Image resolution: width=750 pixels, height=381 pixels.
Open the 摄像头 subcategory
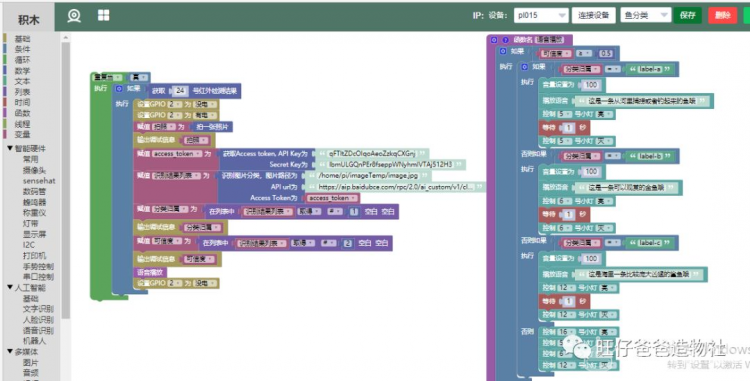point(34,170)
